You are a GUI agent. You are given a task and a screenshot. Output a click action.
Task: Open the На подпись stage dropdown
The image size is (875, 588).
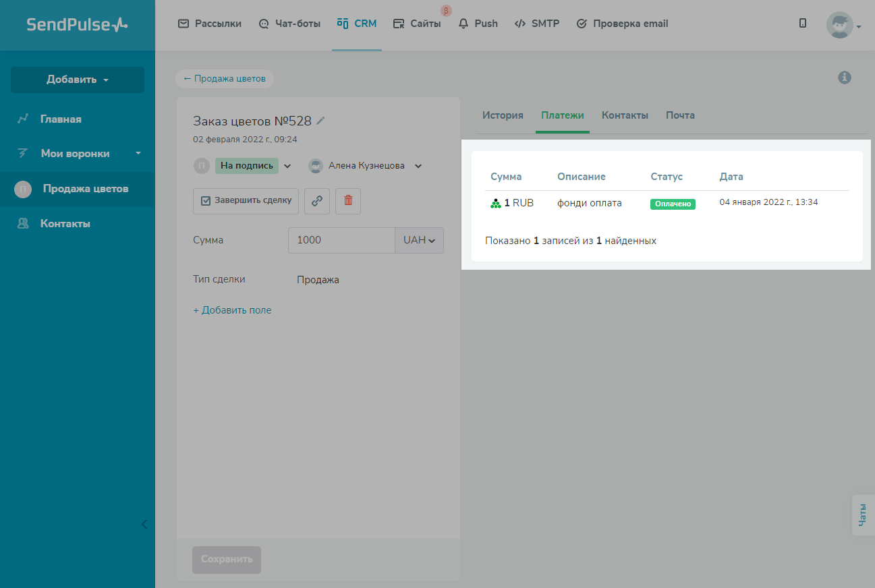click(x=253, y=166)
